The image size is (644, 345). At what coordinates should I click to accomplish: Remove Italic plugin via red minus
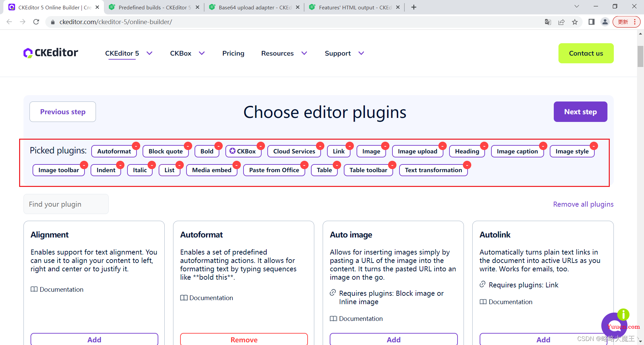152,165
